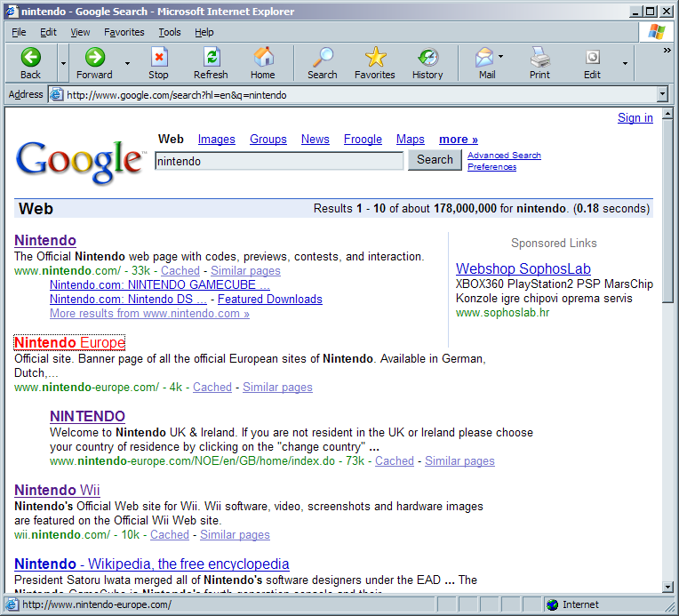Click the Forward arrow icon
The width and height of the screenshot is (679, 616).
click(x=94, y=57)
